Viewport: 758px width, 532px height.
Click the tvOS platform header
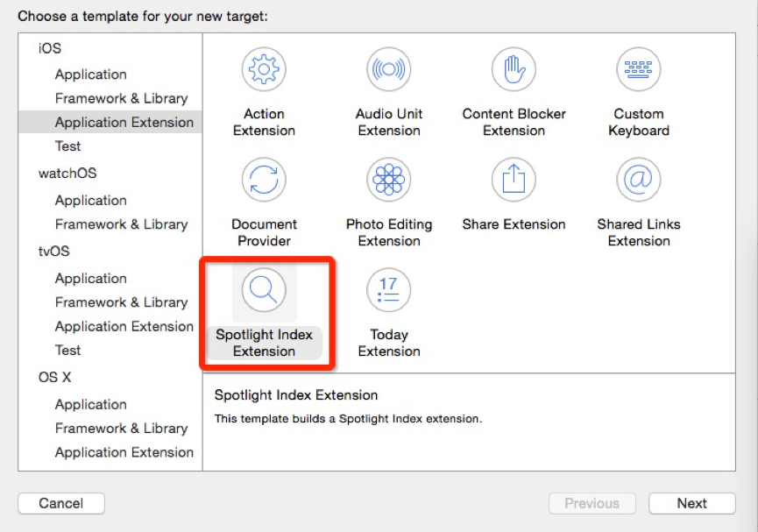[x=53, y=251]
